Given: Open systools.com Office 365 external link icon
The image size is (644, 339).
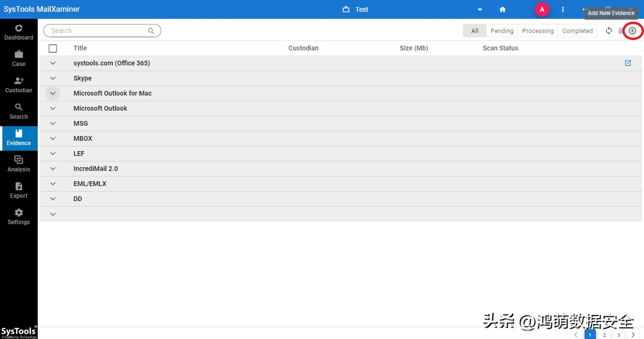Looking at the screenshot, I should point(628,63).
